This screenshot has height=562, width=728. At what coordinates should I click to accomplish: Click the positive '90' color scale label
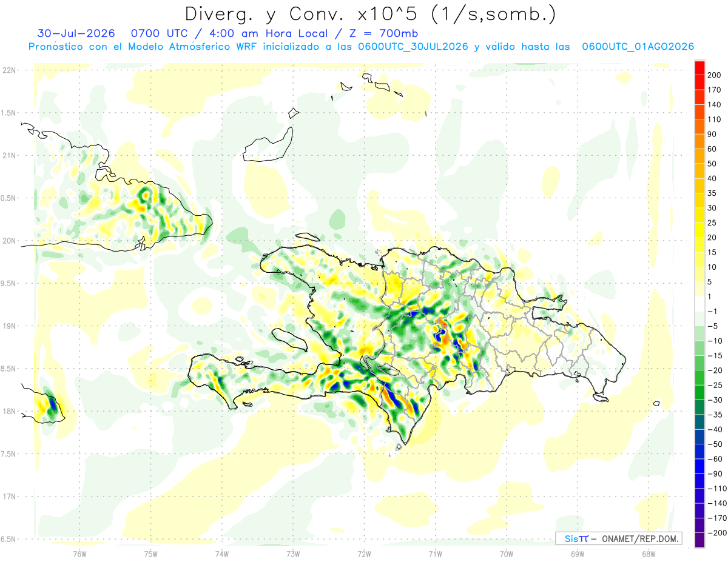pos(712,134)
